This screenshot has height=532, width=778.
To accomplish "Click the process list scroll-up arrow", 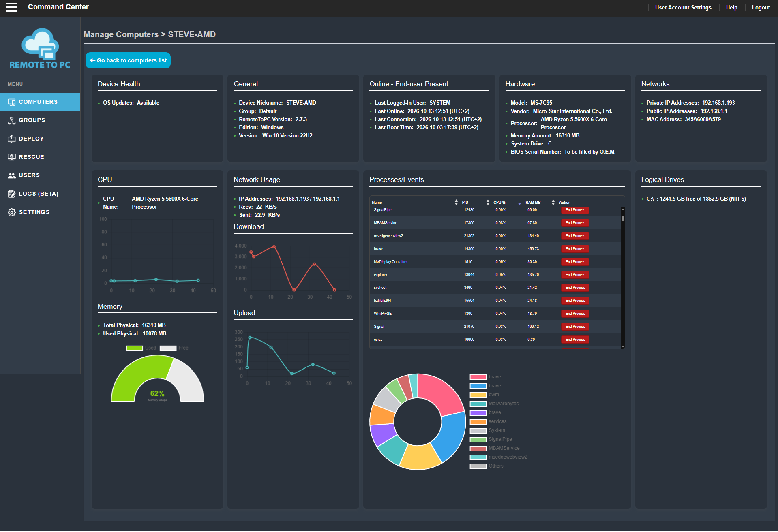I will [x=623, y=209].
